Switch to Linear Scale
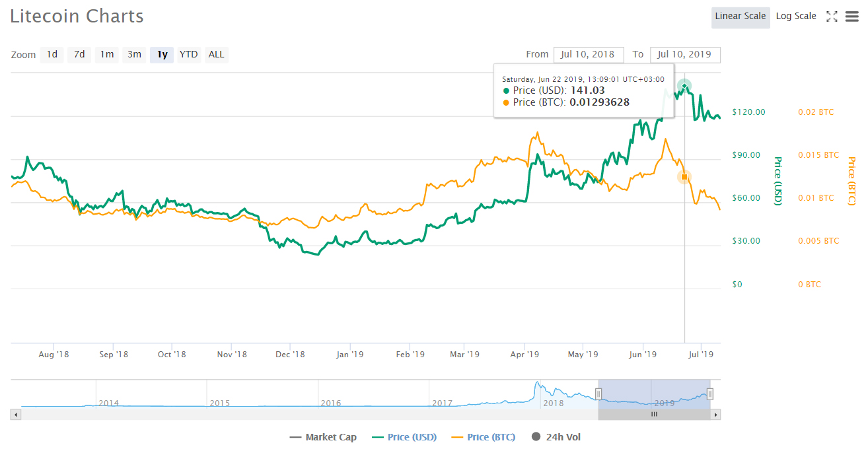Image resolution: width=868 pixels, height=449 pixels. point(740,17)
